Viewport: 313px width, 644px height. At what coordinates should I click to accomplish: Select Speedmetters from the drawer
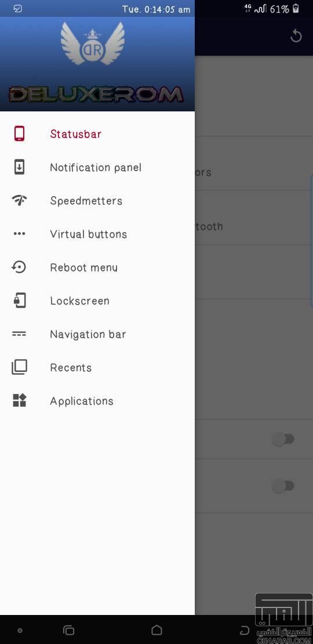click(x=97, y=200)
